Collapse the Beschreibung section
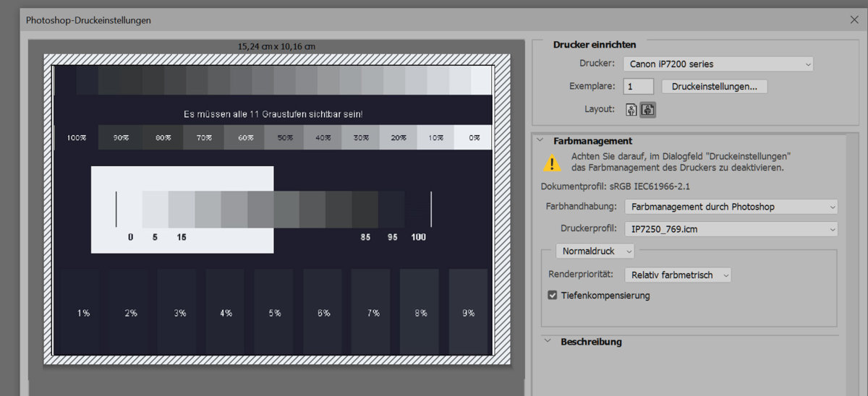 (x=548, y=342)
